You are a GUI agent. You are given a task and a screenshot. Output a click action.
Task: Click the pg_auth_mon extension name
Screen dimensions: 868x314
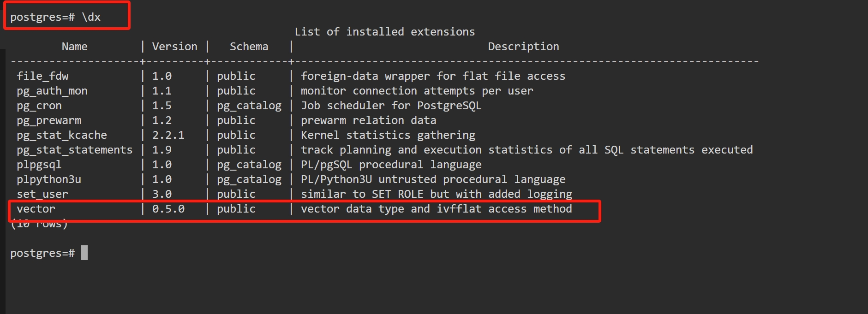point(52,91)
